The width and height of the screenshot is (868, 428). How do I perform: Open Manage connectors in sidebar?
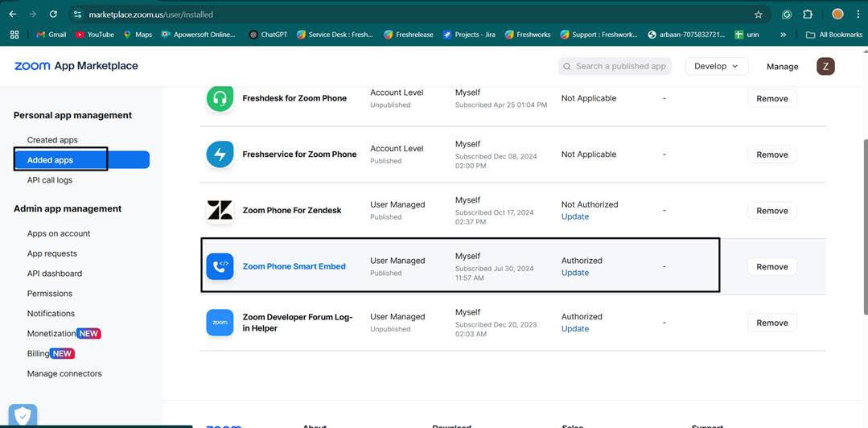tap(64, 373)
